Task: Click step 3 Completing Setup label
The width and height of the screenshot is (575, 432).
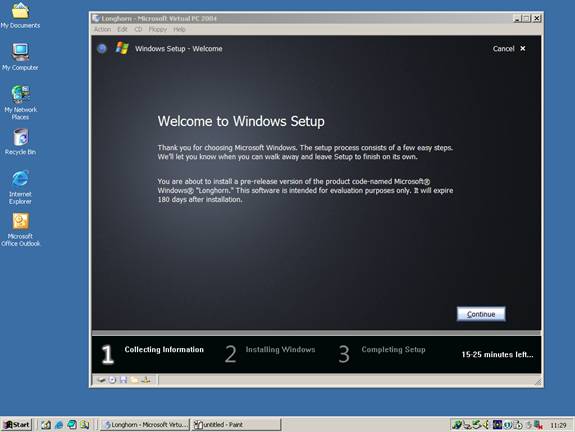Action: pyautogui.click(x=393, y=349)
